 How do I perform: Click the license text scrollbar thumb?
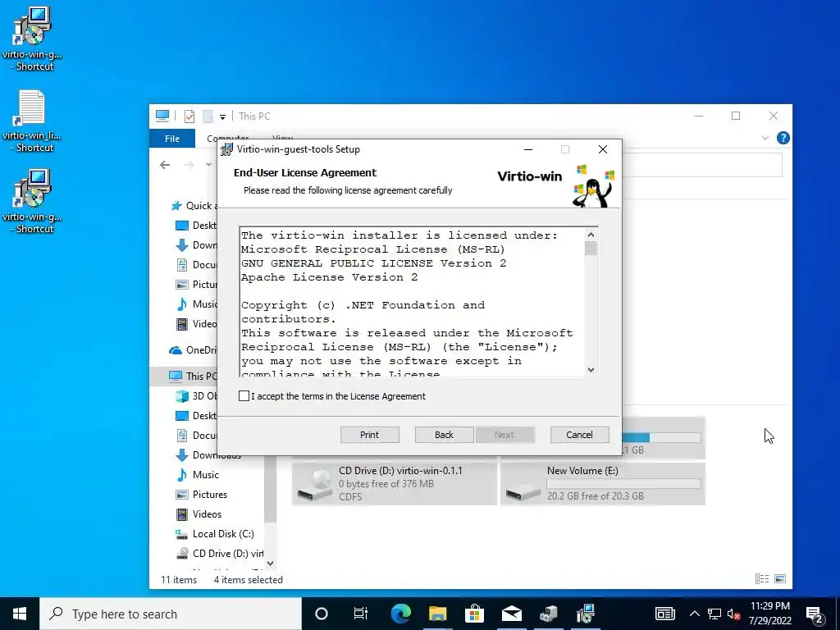(x=591, y=249)
